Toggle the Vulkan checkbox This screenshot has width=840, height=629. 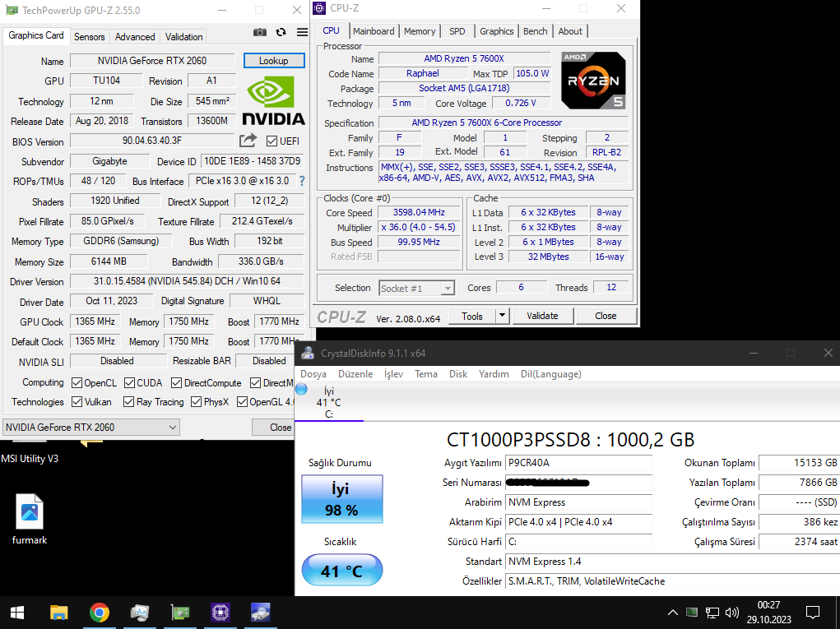(x=77, y=401)
